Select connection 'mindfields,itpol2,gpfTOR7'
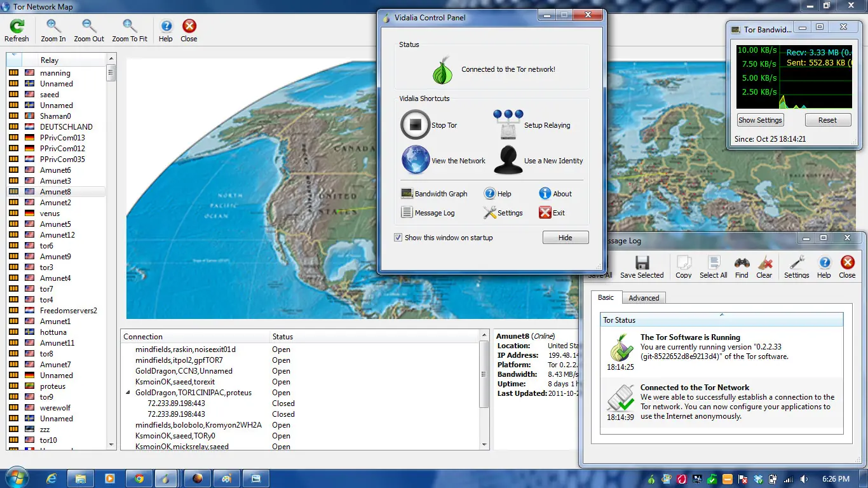This screenshot has width=868, height=488. (x=179, y=360)
